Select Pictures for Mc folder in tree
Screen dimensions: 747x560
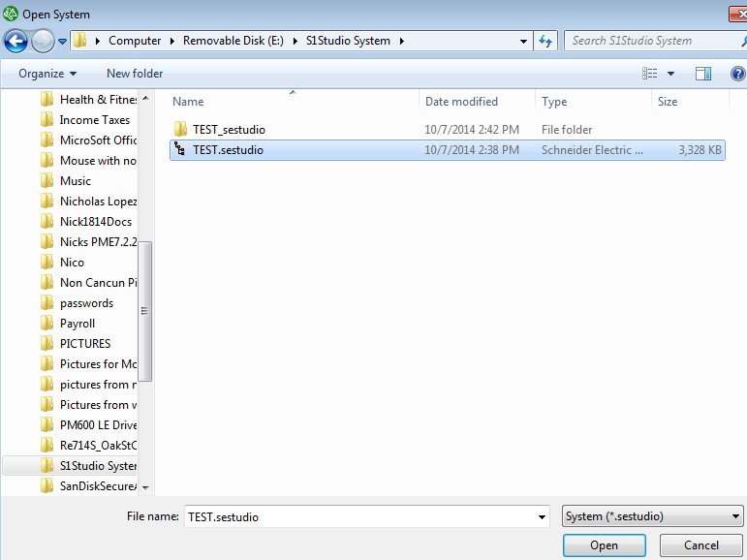coord(98,364)
